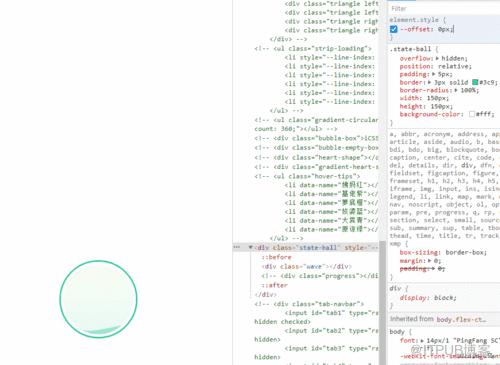Expand the margin shorthand arrow

click(x=430, y=261)
